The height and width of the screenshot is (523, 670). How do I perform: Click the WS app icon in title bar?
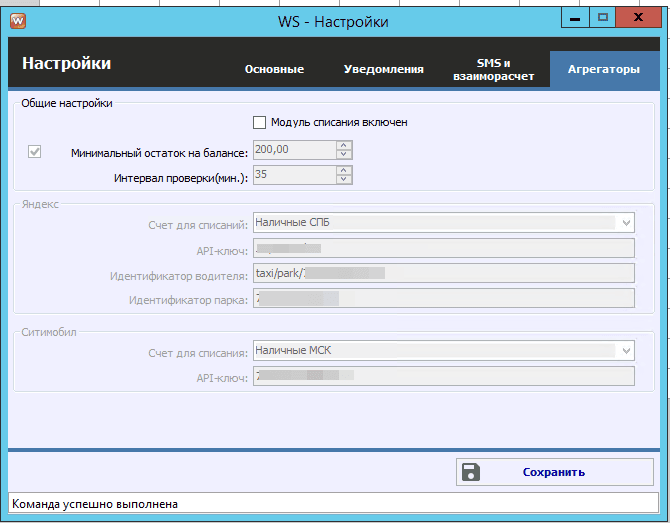pos(17,20)
